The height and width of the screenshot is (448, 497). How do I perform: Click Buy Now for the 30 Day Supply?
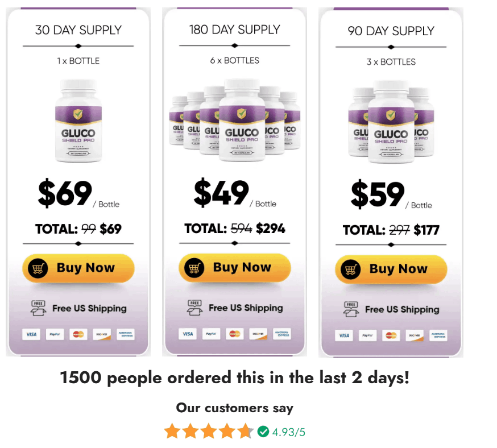(78, 267)
